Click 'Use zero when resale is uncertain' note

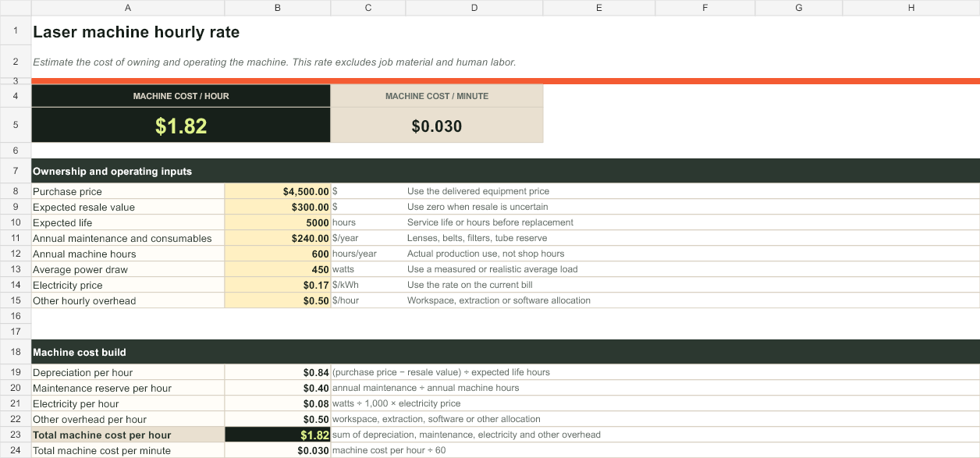coord(478,207)
